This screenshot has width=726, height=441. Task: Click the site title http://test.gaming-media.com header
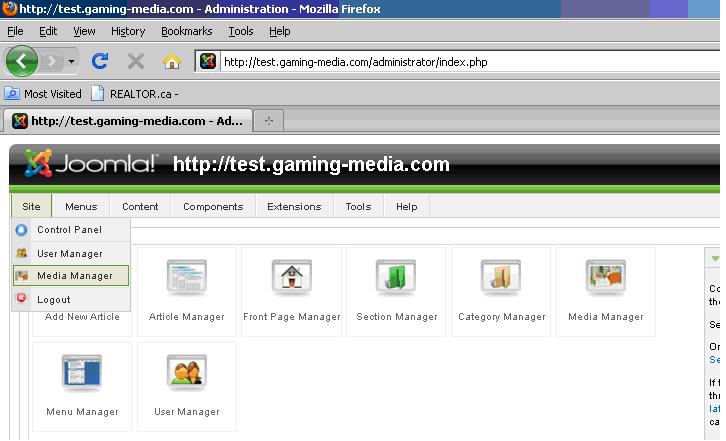[311, 164]
